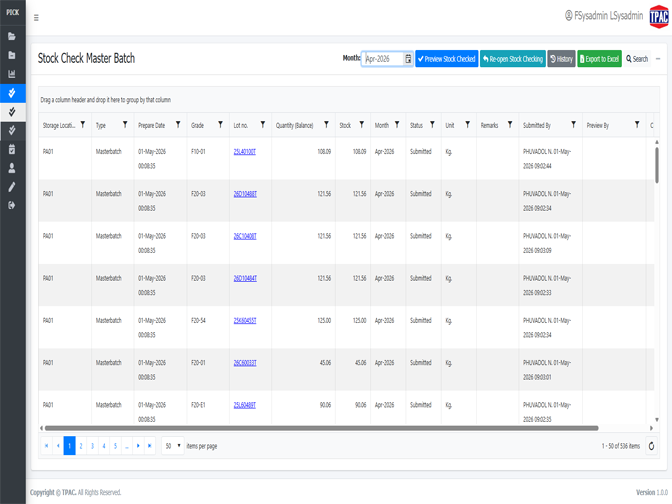This screenshot has width=672, height=504.
Task: Go to the previous page arrow
Action: [58, 446]
